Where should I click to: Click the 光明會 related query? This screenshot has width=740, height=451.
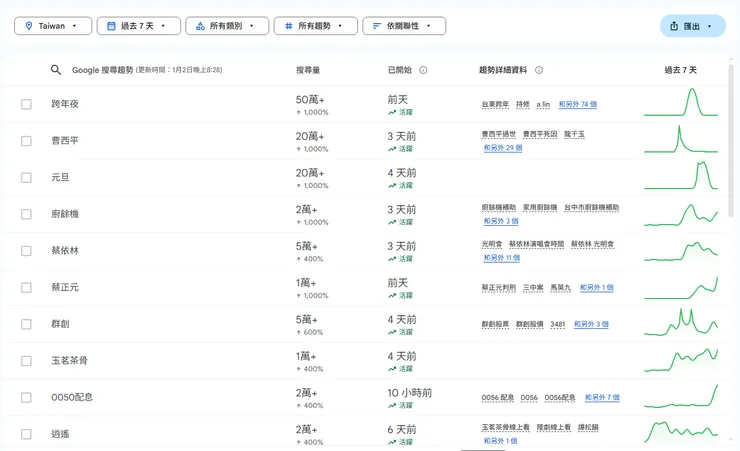(492, 244)
